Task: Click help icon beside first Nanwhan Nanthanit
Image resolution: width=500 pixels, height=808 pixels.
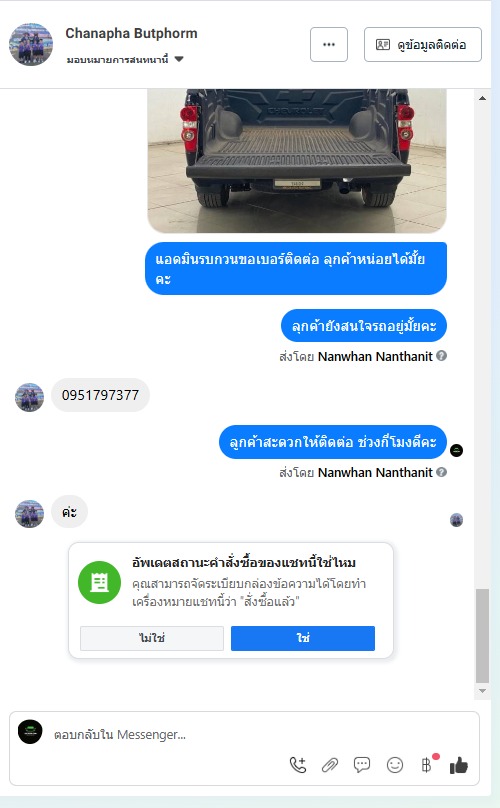Action: tap(442, 356)
